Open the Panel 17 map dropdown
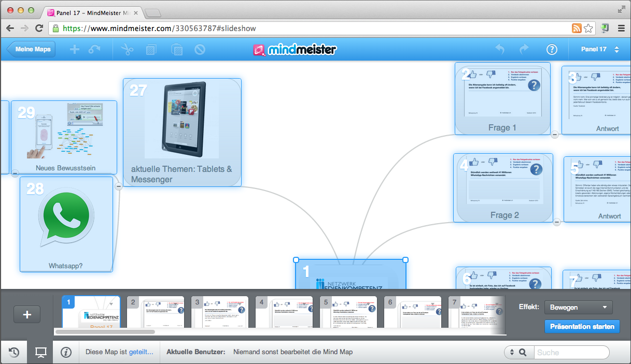This screenshot has width=631, height=364. (600, 50)
